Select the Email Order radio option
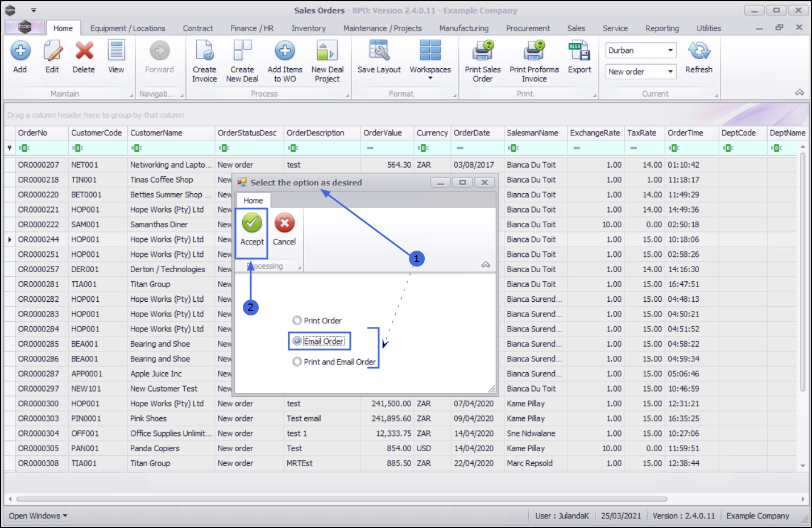Viewport: 812px width, 528px height. point(297,341)
